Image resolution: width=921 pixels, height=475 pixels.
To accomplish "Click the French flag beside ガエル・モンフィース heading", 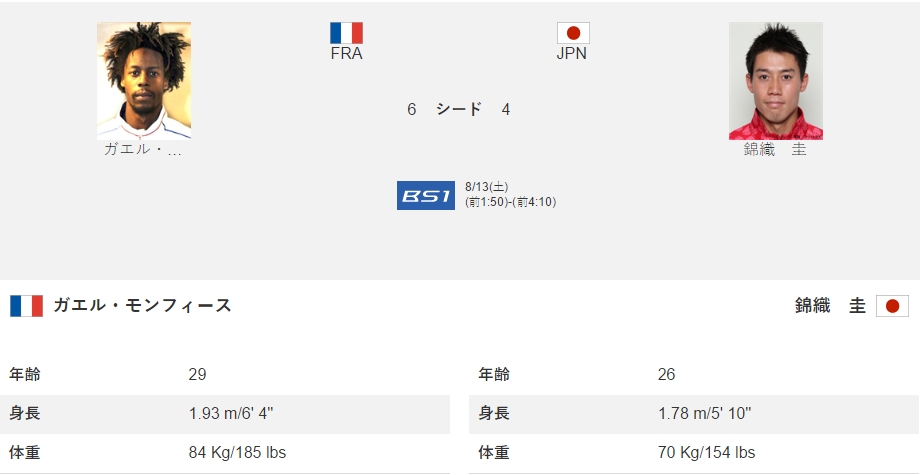I will [26, 306].
